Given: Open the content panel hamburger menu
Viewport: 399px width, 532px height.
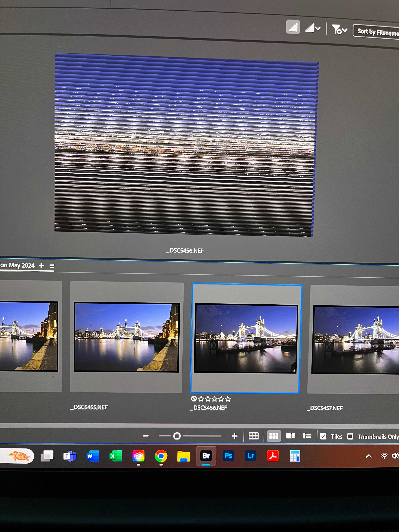Looking at the screenshot, I should pos(52,266).
